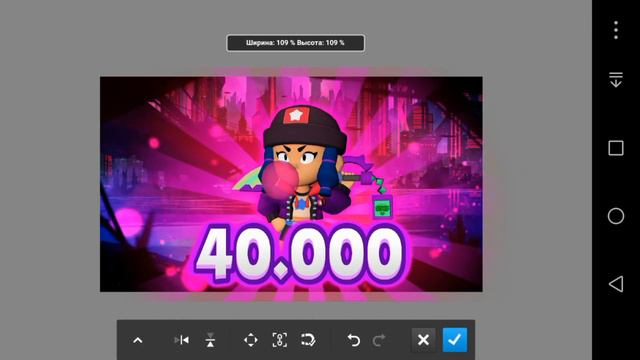Screen dimensions: 640x360
Task: Open the three-dot overflow menu
Action: tap(616, 30)
